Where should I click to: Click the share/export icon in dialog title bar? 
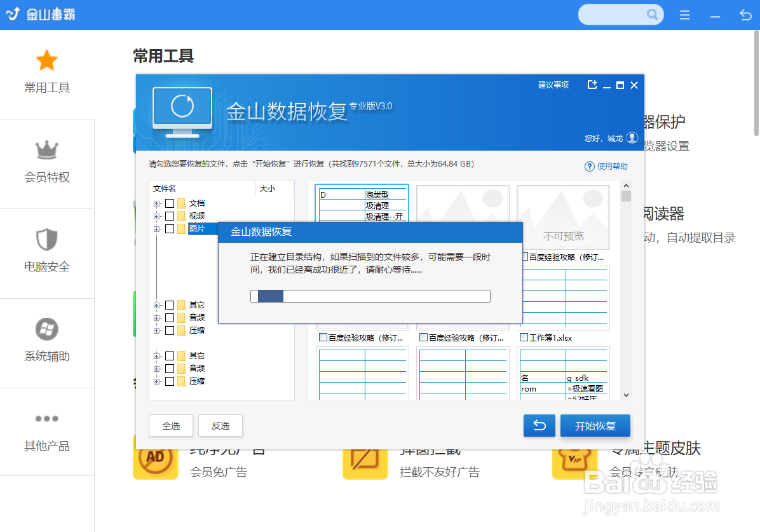(x=592, y=85)
